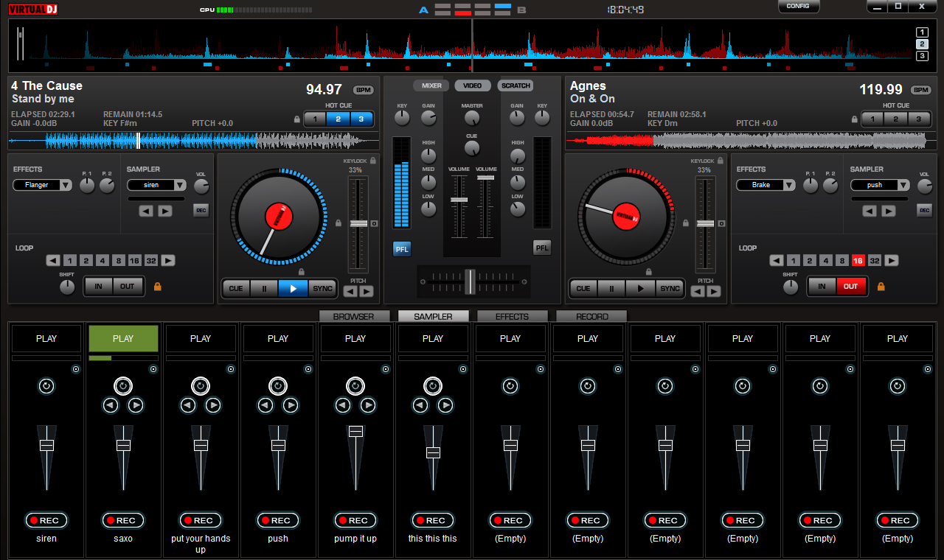
Task: Open the right Sampler dropdown showing push
Action: click(880, 185)
